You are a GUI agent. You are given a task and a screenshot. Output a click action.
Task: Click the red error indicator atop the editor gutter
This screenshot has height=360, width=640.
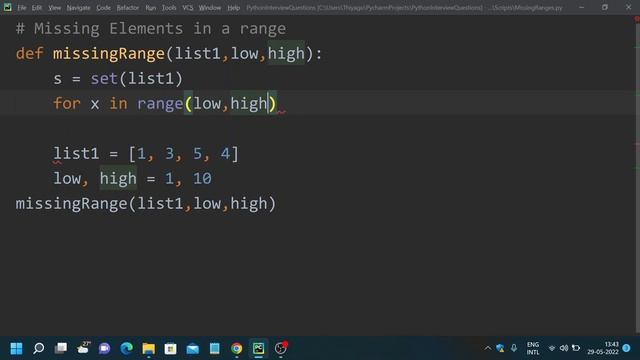pos(637,19)
